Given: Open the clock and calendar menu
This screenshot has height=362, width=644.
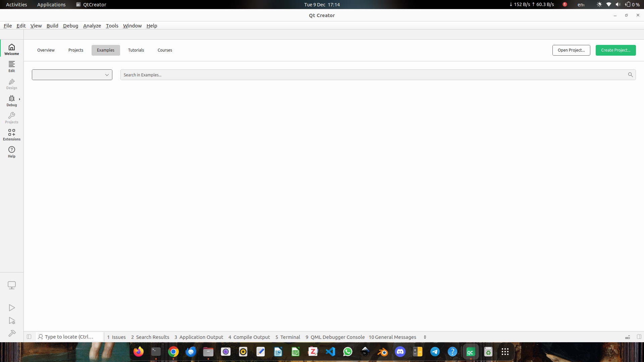Looking at the screenshot, I should pos(322,5).
